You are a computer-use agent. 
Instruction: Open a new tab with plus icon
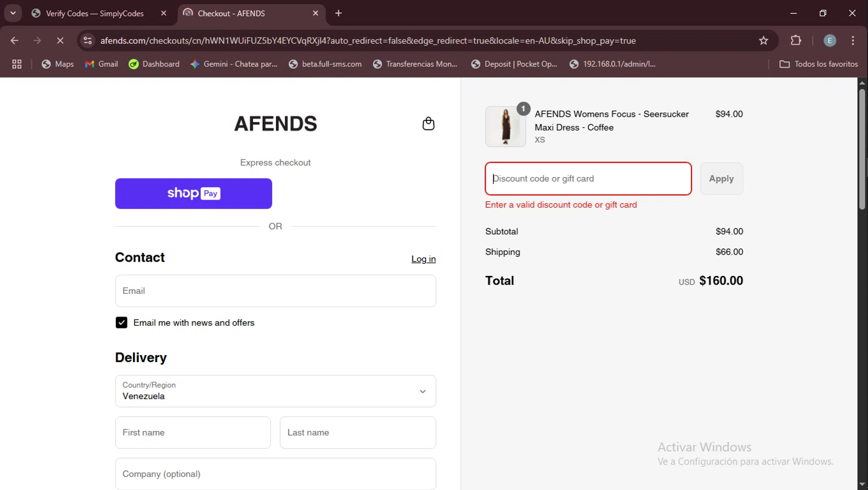pyautogui.click(x=339, y=13)
